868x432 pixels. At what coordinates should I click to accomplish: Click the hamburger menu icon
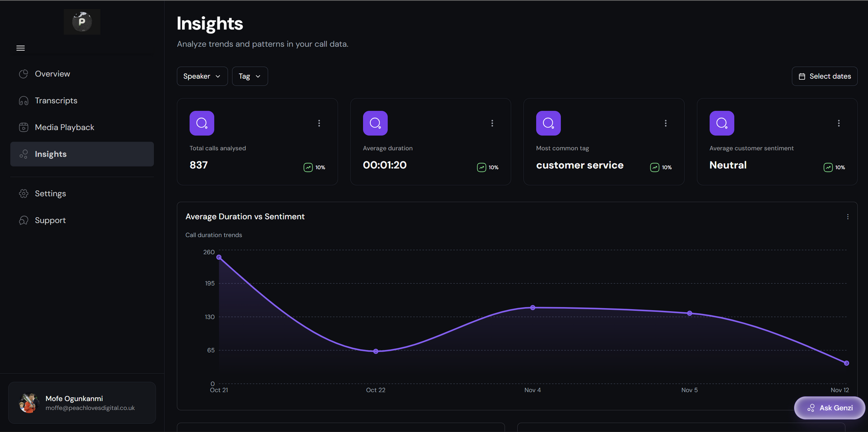point(20,48)
